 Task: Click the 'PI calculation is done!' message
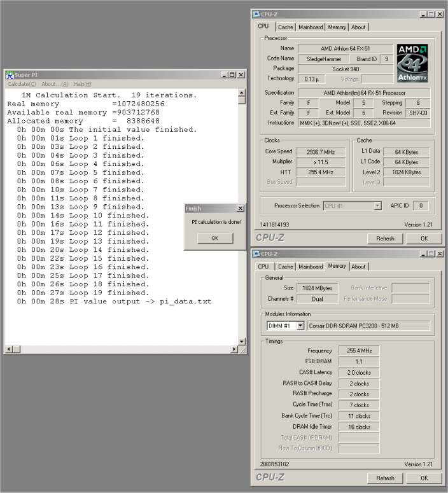(x=216, y=222)
